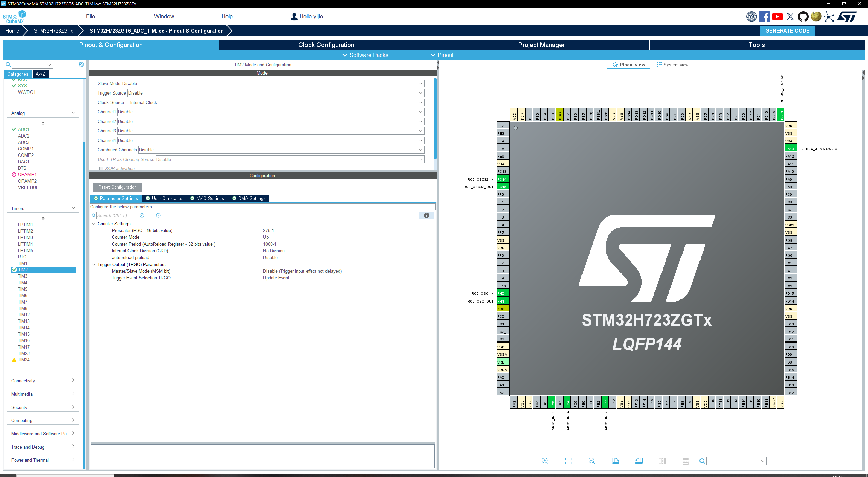
Task: Select the PC14 OSC32_IN pin
Action: pos(503,179)
